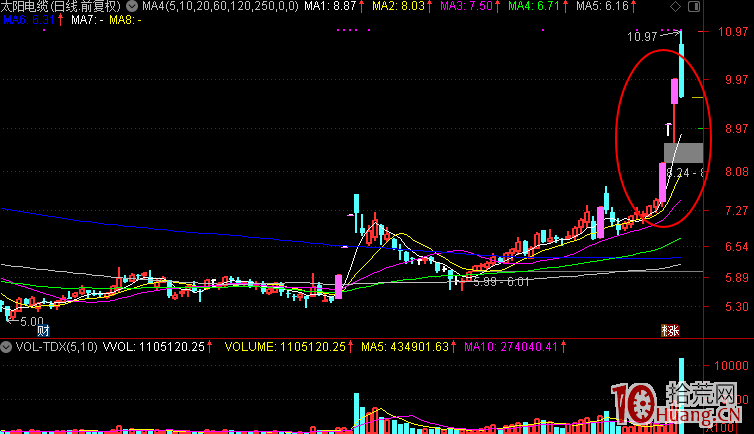Select the 太阳电缆(日线,前复权) chart title
Viewport: 754px width, 434px height.
coord(61,6)
